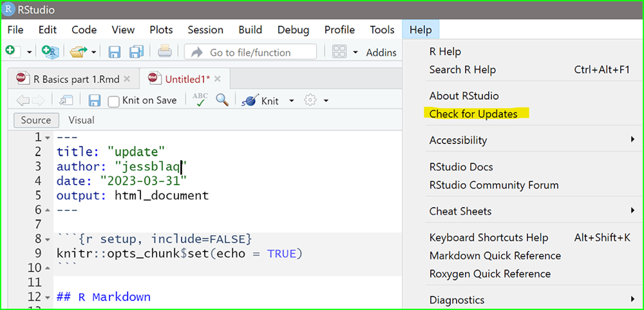The image size is (644, 310).
Task: Open the Knit options dropdown arrow
Action: click(291, 101)
